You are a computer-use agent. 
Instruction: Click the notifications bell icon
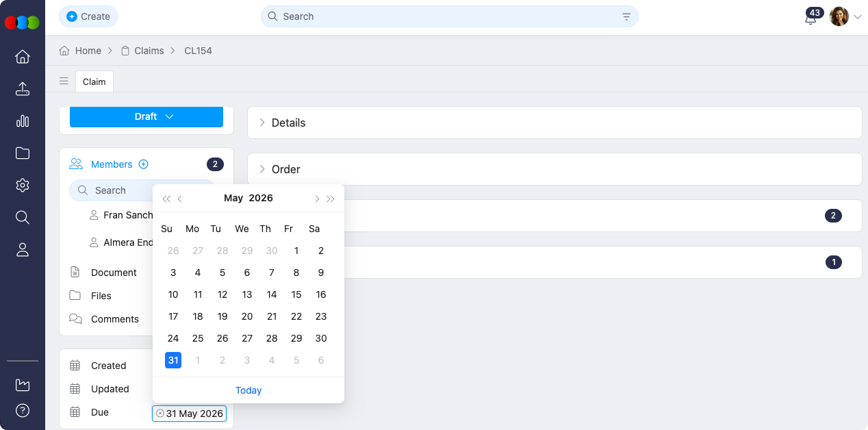point(810,18)
